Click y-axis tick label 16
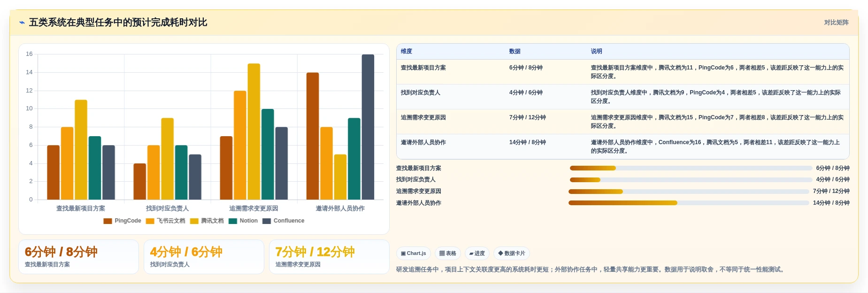The image size is (868, 293). point(29,54)
